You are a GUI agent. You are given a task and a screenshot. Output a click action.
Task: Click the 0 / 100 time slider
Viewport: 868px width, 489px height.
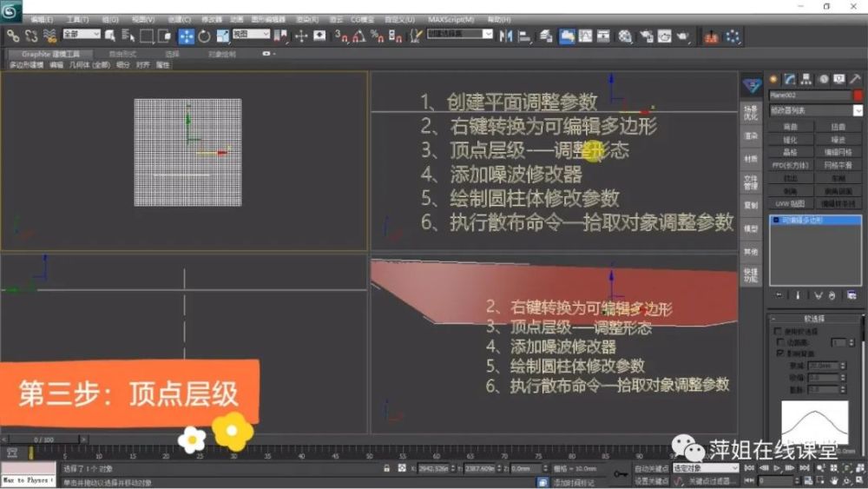pyautogui.click(x=43, y=439)
